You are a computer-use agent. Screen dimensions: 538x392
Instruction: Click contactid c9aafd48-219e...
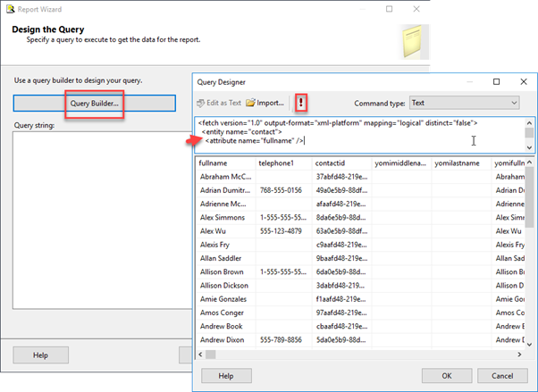point(341,245)
